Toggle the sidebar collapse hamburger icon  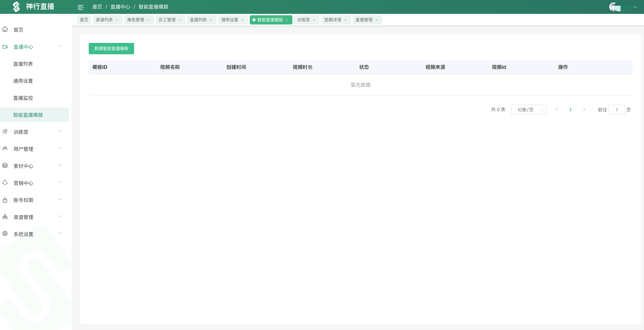coord(81,7)
